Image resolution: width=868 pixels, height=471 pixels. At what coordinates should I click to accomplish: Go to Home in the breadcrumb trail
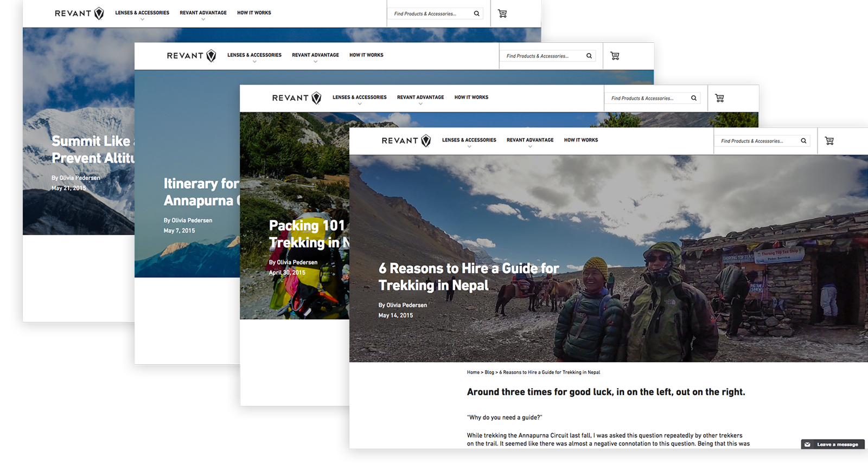(x=473, y=372)
